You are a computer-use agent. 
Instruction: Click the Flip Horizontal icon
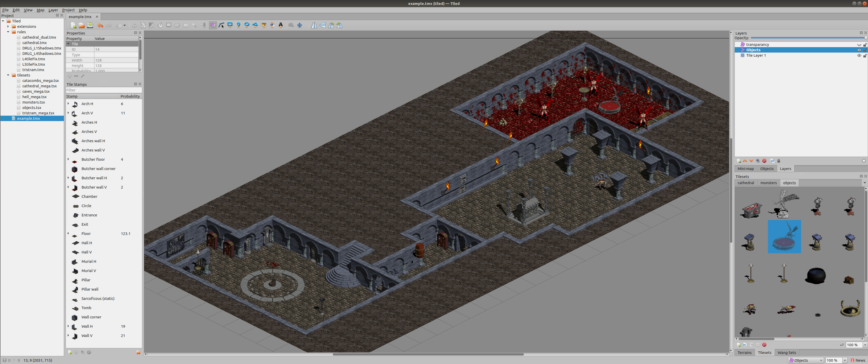(x=314, y=25)
